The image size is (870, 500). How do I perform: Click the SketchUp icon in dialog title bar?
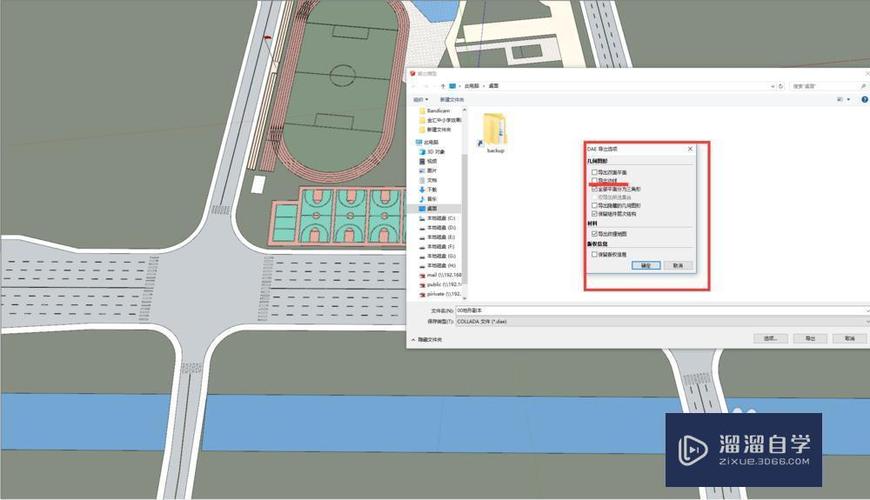pyautogui.click(x=412, y=73)
